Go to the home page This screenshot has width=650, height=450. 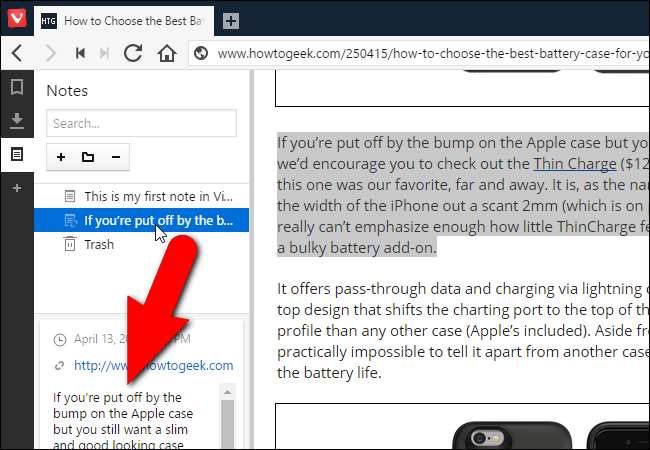coord(167,53)
